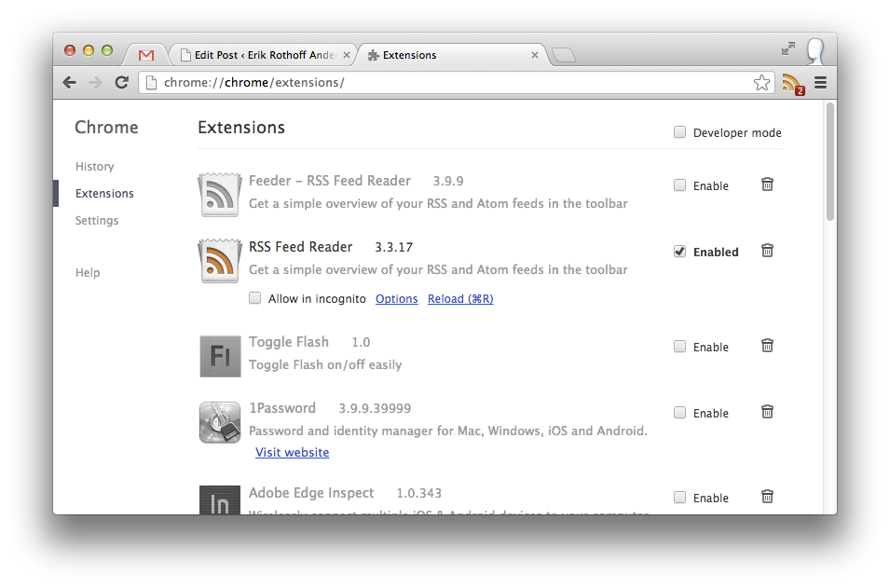Enable the 1Password extension
Image resolution: width=890 pixels, height=588 pixels.
(679, 413)
